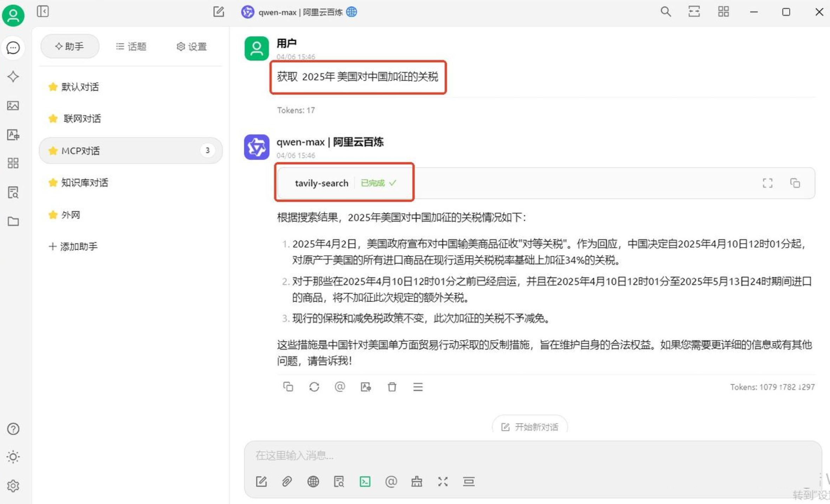Click the 开始新对话 button
This screenshot has height=504, width=830.
coord(530,427)
